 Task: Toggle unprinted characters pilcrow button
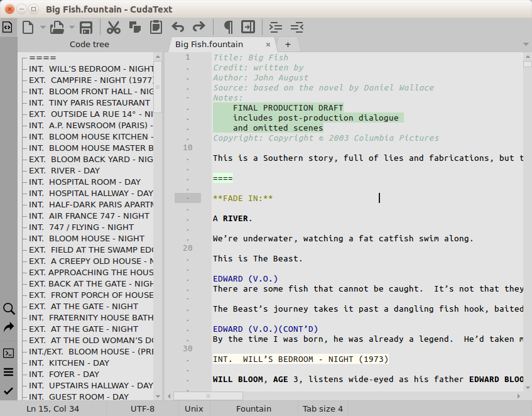click(228, 27)
